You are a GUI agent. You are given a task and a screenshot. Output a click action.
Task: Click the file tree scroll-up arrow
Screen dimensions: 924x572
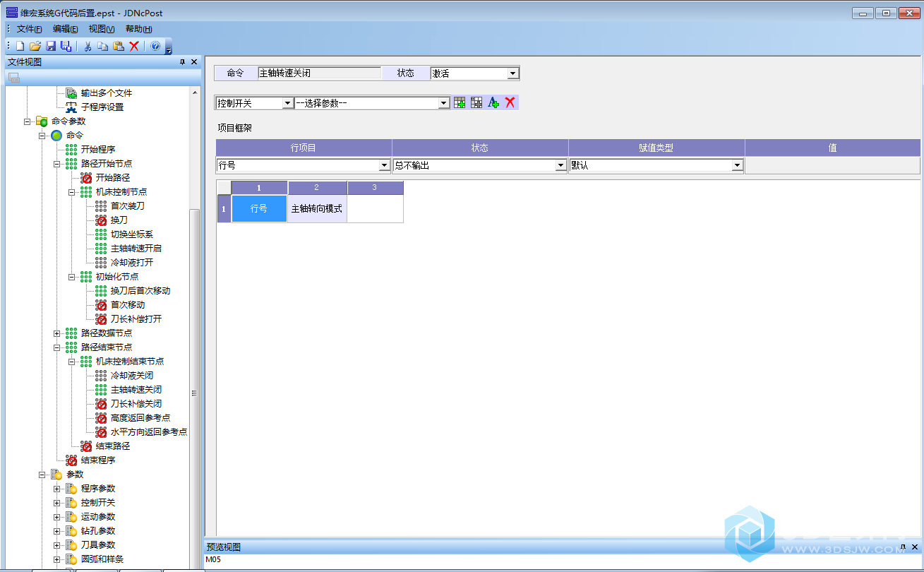point(195,92)
